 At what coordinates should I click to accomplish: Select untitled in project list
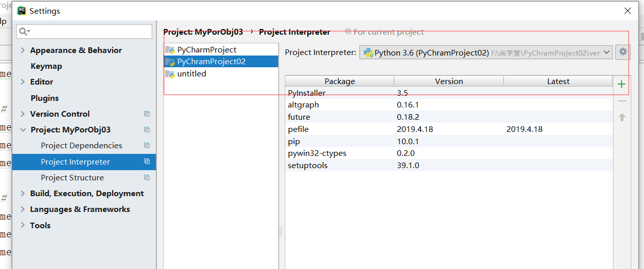point(221,74)
